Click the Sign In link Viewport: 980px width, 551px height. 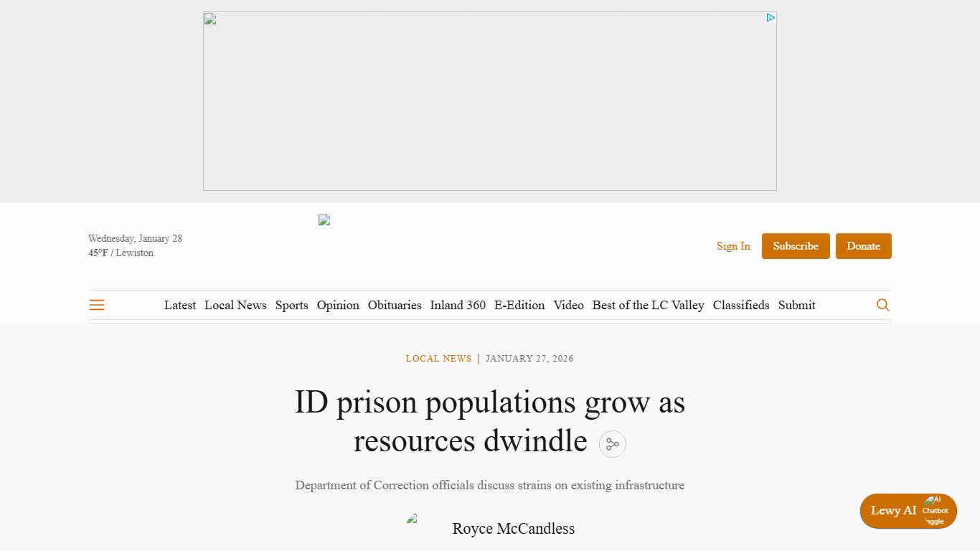[733, 246]
